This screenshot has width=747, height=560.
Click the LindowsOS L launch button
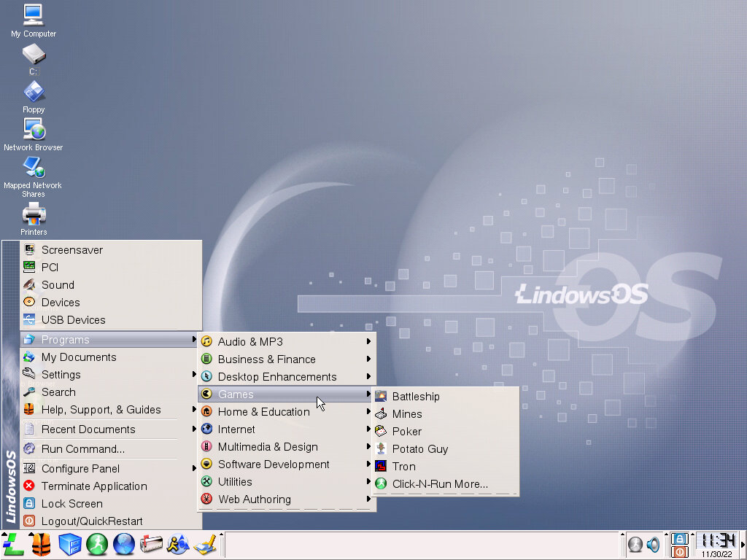pos(12,544)
